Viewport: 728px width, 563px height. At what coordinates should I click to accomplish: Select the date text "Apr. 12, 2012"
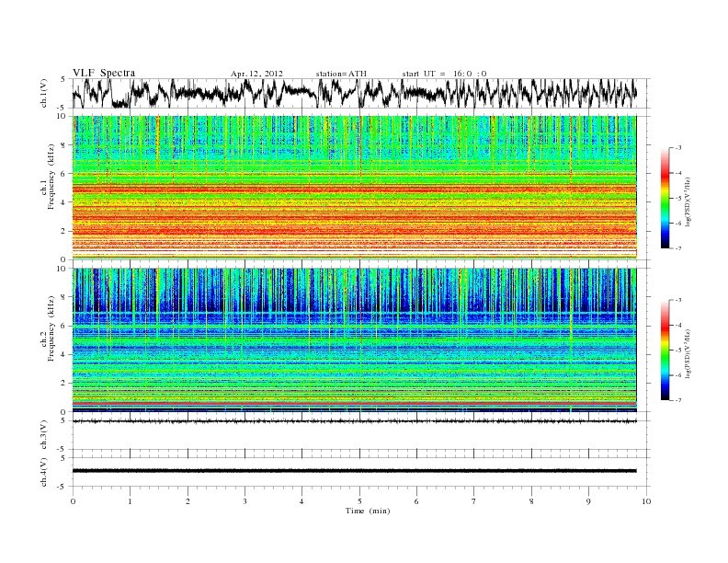pos(256,74)
